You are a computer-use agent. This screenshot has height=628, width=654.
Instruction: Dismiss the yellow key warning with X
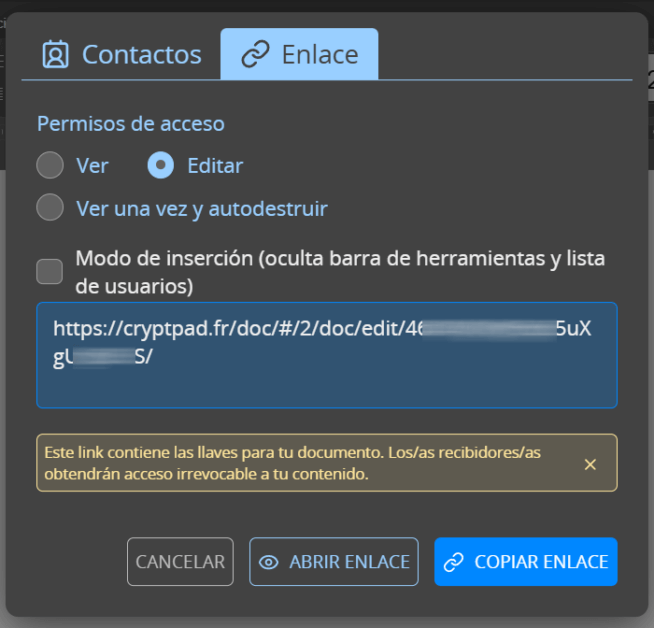[590, 464]
